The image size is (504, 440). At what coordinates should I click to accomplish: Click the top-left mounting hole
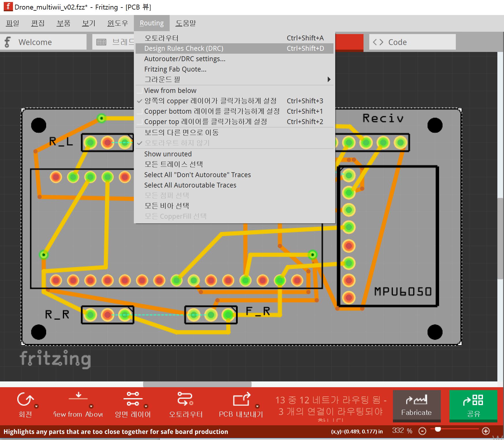(x=39, y=125)
